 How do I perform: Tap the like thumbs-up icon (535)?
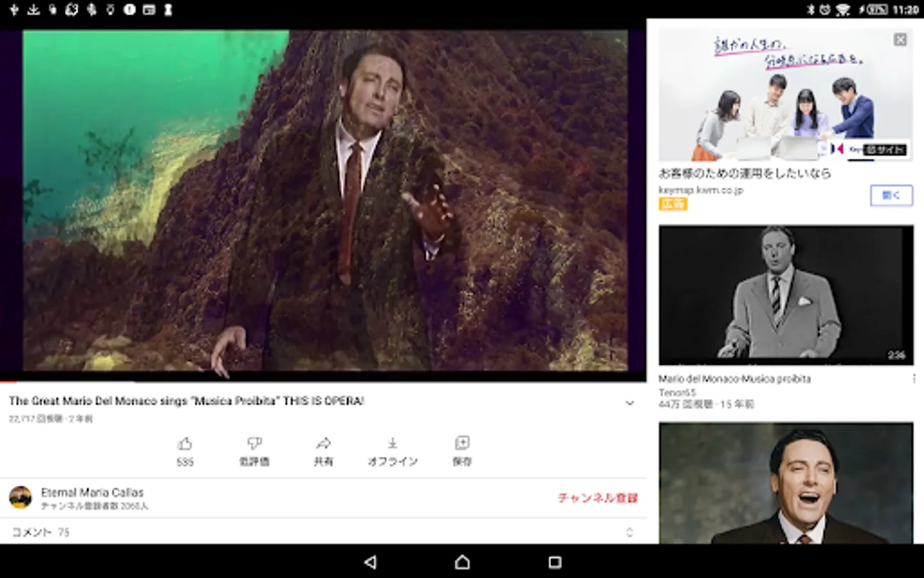185,444
